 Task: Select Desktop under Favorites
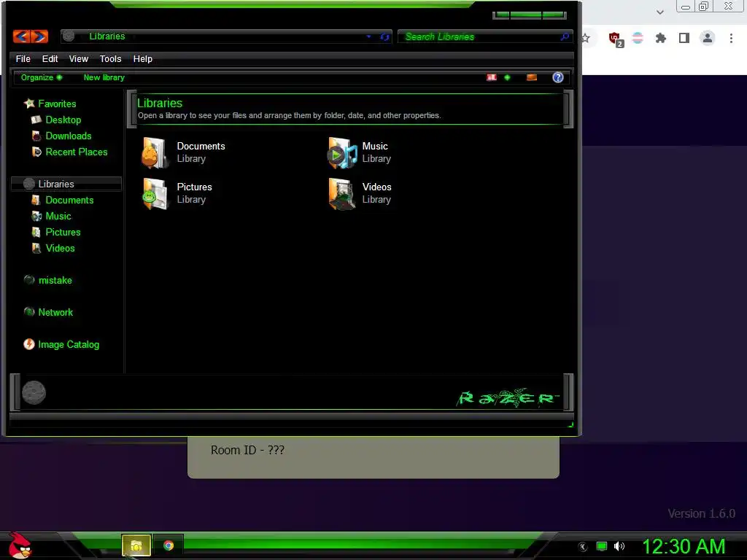tap(56, 120)
